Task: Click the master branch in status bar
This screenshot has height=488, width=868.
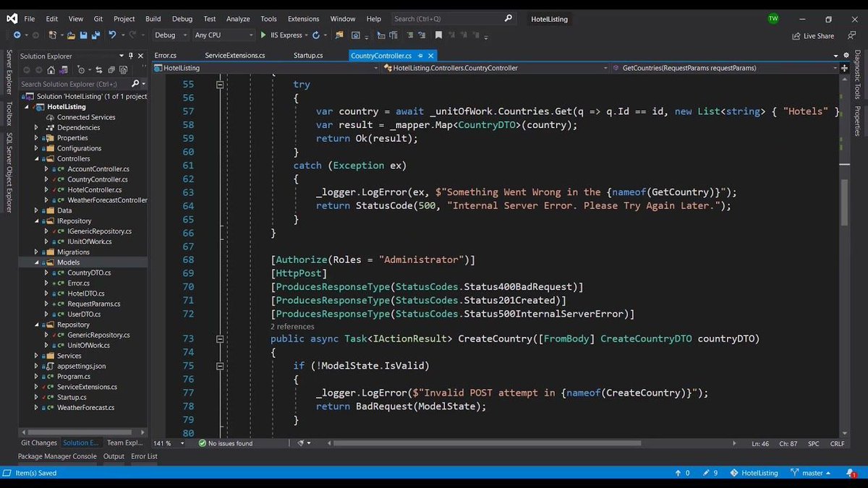Action: point(812,473)
